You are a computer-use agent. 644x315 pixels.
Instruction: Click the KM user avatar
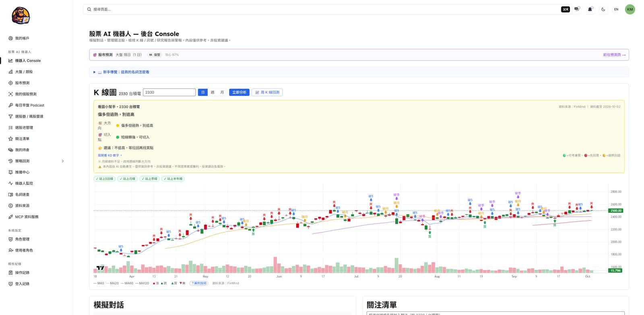click(630, 9)
